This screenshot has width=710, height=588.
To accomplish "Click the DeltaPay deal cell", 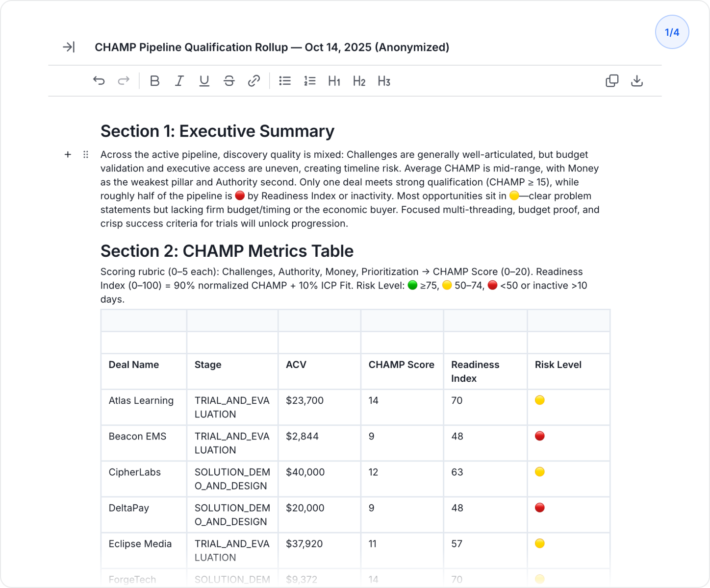I will tap(144, 514).
